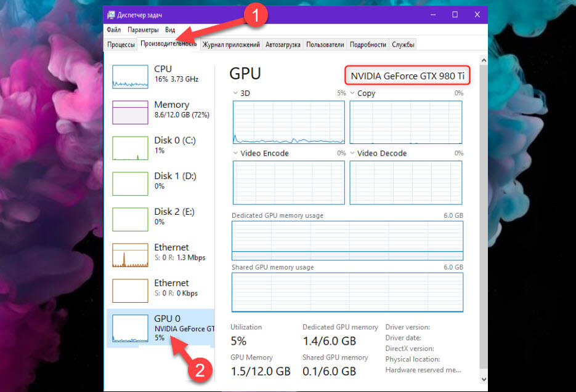Expand the 3D engine graph dropdown
The width and height of the screenshot is (576, 392).
point(236,94)
